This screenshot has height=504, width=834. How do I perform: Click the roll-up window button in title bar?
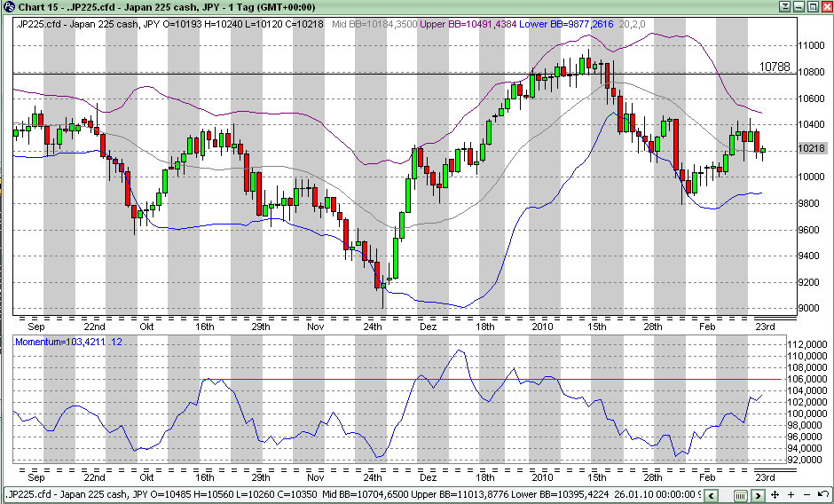(785, 7)
